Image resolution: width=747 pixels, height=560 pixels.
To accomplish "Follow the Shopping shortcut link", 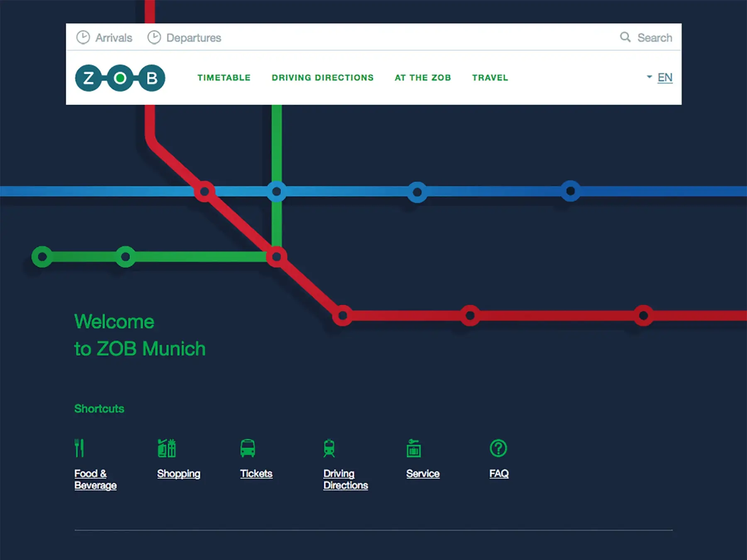I will (x=178, y=474).
